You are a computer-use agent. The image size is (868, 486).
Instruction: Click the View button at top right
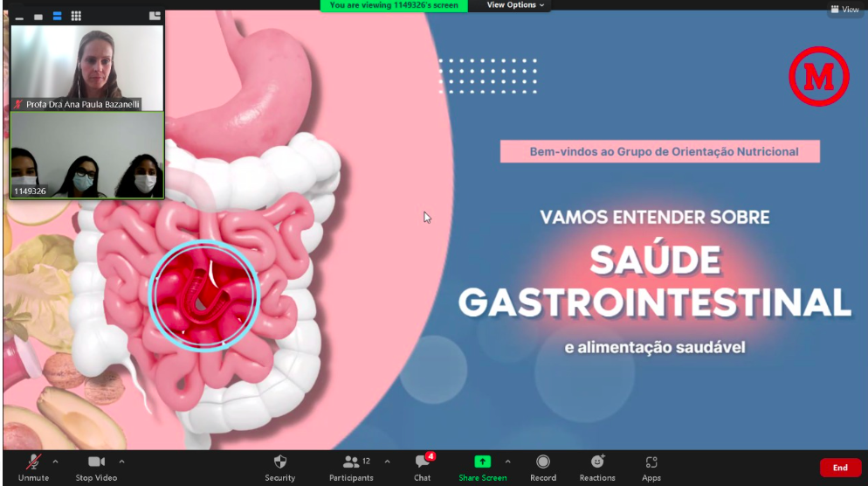click(844, 9)
